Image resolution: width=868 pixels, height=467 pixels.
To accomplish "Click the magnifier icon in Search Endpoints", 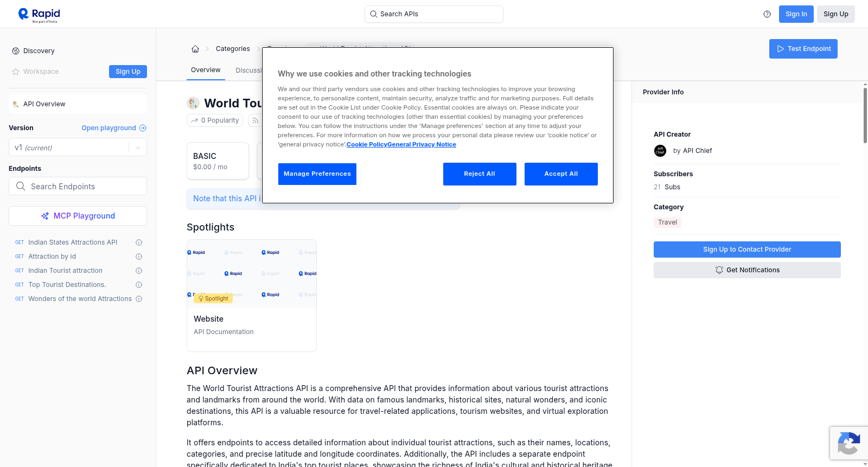I will [21, 186].
